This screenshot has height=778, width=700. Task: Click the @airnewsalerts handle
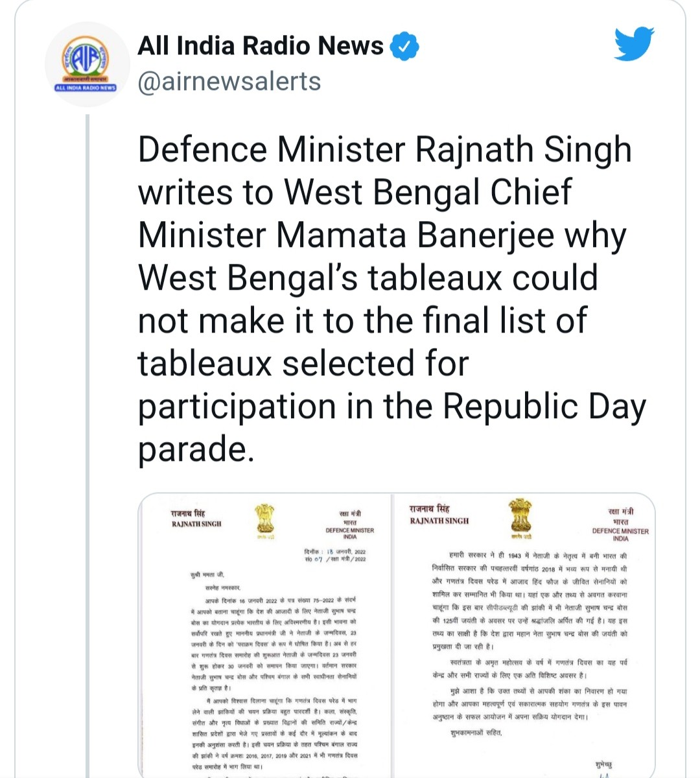tap(229, 82)
